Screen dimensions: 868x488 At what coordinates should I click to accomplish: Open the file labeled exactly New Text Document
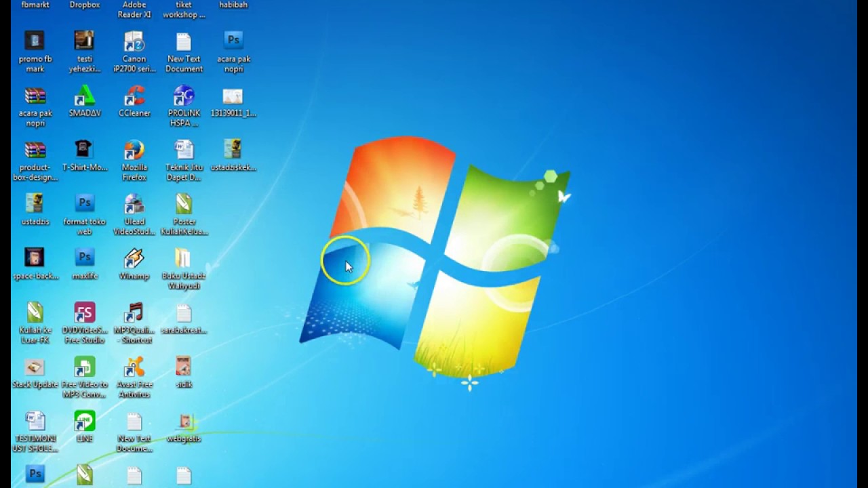(184, 41)
